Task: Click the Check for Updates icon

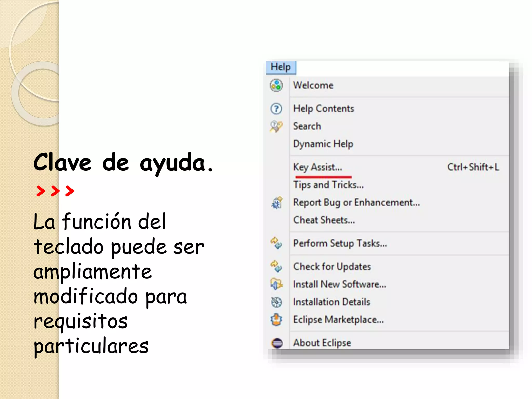Action: (x=276, y=266)
